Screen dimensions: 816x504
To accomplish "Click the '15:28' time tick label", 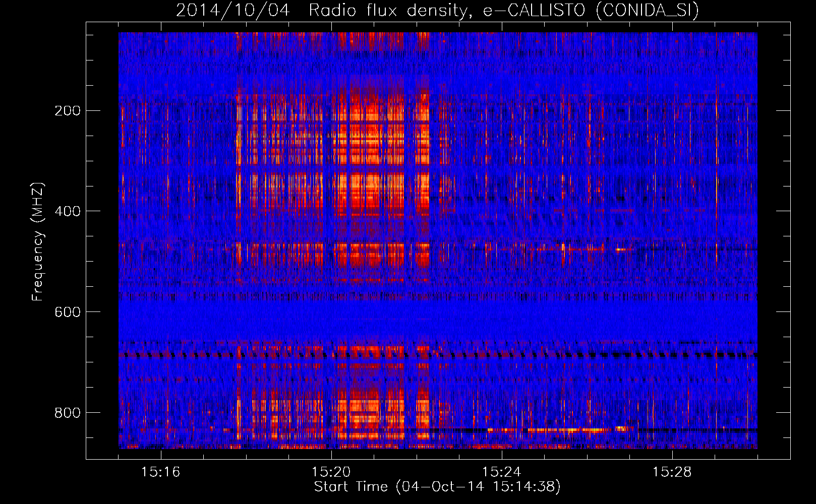I will pyautogui.click(x=672, y=472).
